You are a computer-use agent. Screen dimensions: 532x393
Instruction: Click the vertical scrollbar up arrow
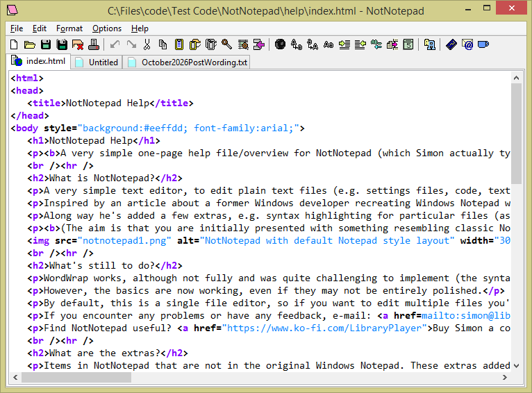[516, 78]
